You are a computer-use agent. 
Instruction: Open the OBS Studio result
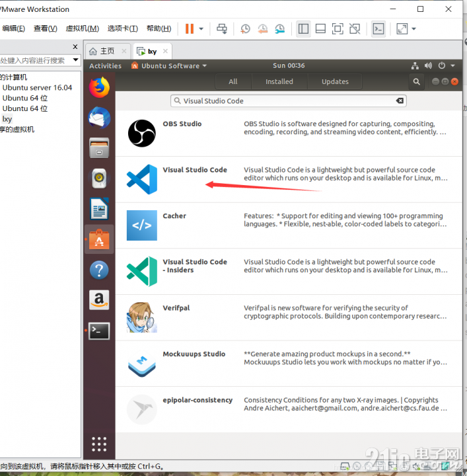[x=289, y=134]
